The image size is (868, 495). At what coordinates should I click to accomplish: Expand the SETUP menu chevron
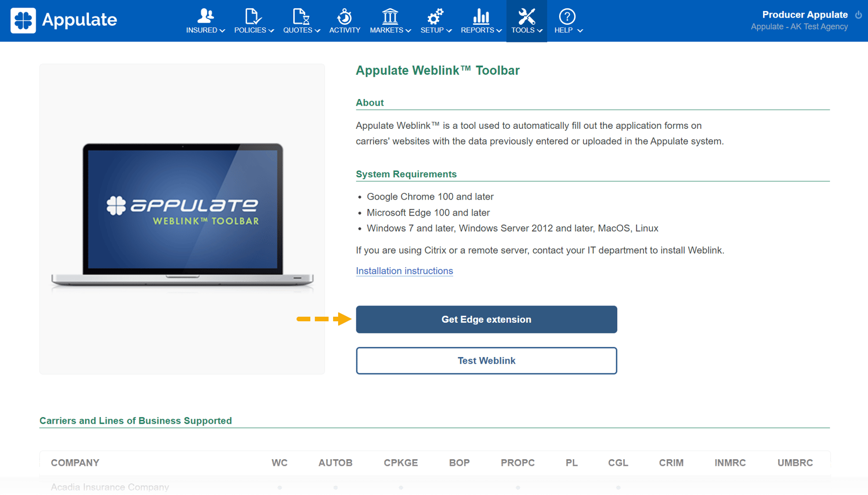pyautogui.click(x=449, y=31)
